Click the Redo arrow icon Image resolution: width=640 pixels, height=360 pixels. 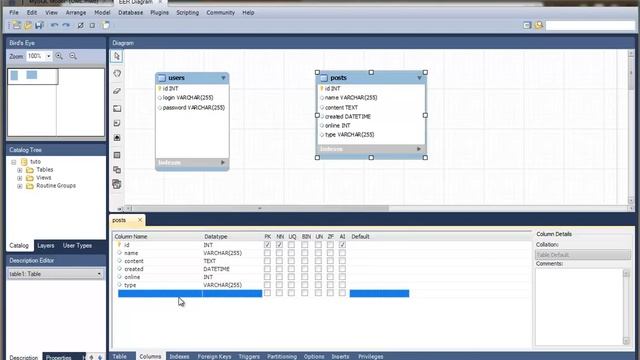click(66, 25)
